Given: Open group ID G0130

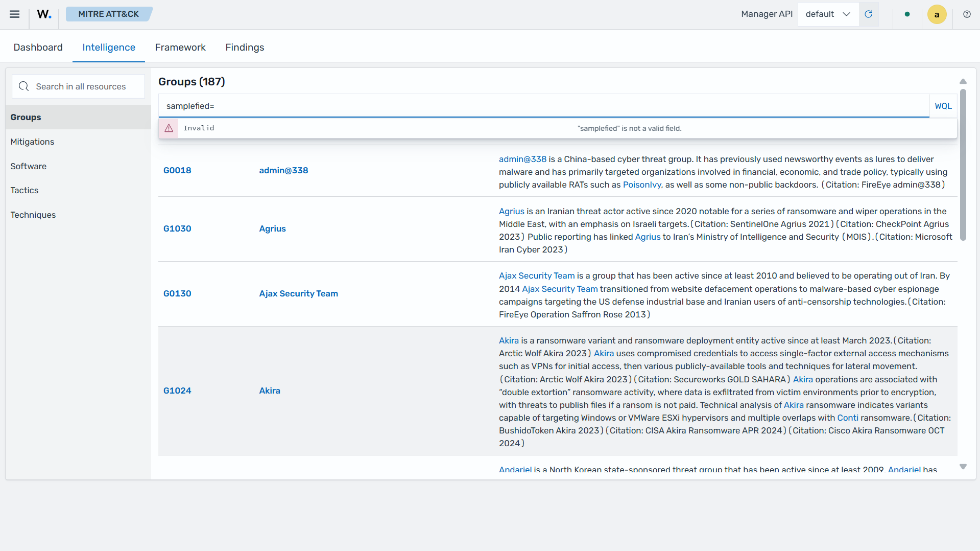Looking at the screenshot, I should coord(177,294).
